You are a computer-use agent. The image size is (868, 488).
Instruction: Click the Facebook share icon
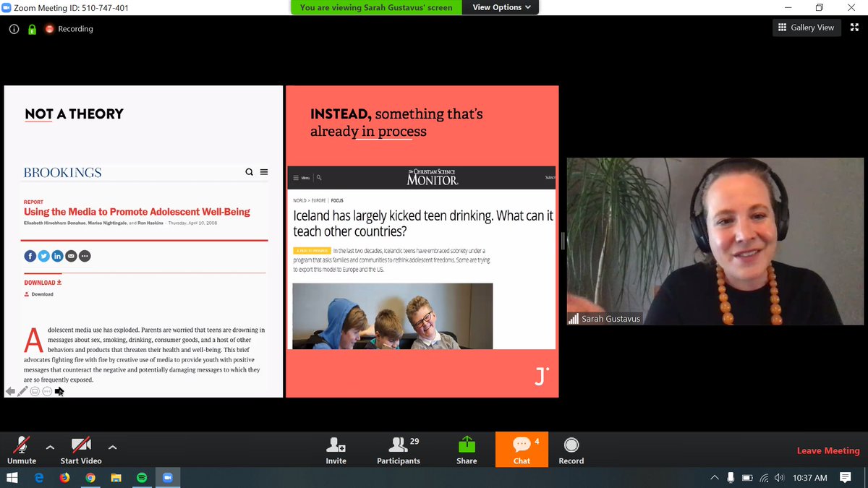pos(30,256)
